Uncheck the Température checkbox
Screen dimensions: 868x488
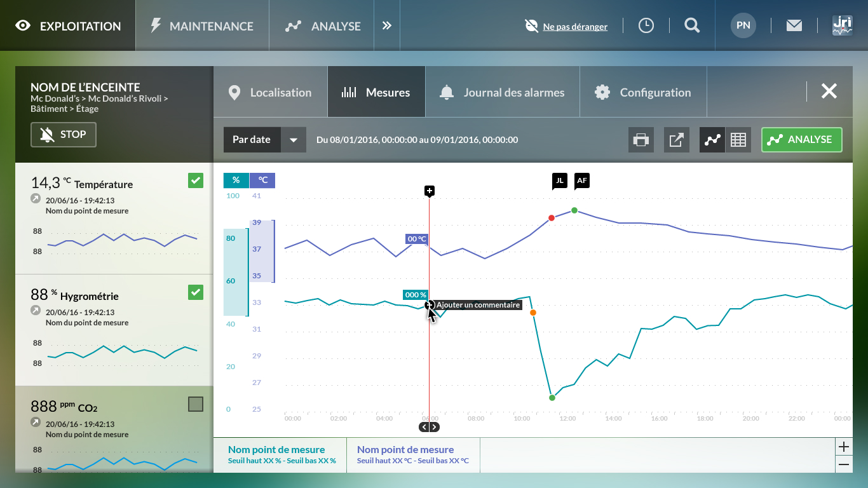196,180
